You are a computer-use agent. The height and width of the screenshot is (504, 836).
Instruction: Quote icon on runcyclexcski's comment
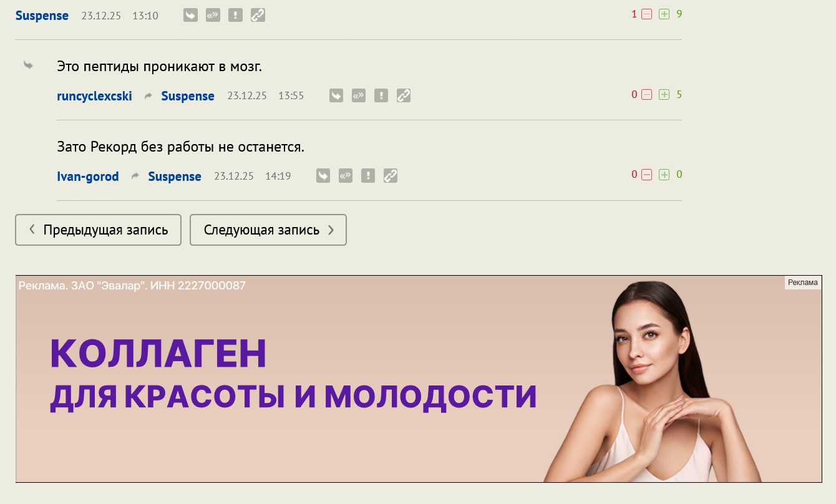(x=359, y=95)
